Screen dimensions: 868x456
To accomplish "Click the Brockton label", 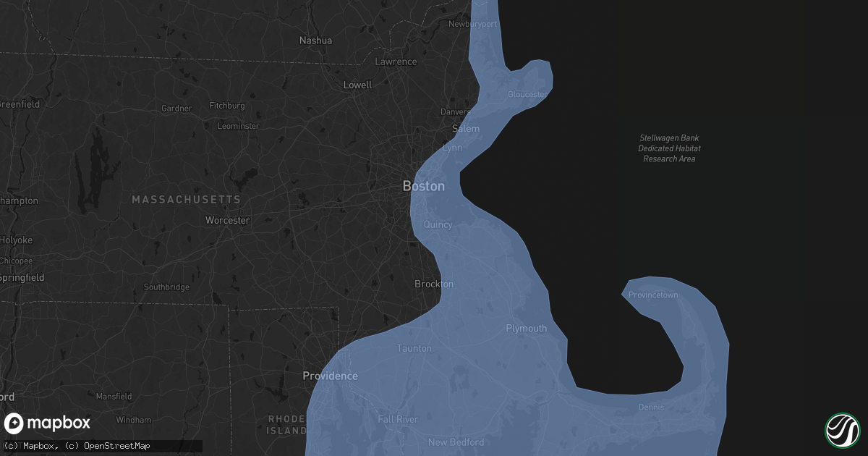I will coord(434,284).
